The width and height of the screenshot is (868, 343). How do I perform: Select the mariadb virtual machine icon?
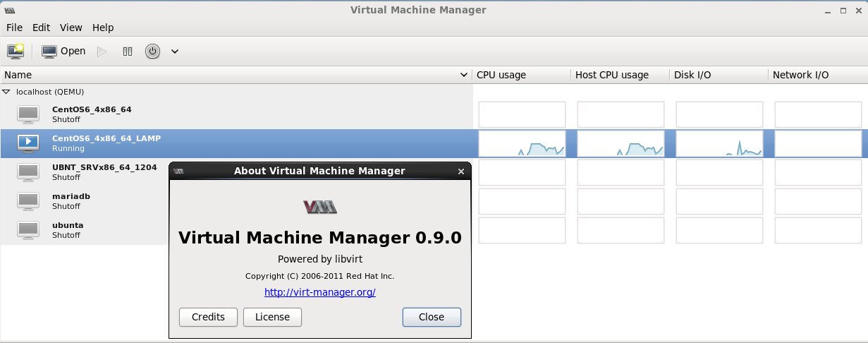pos(28,200)
